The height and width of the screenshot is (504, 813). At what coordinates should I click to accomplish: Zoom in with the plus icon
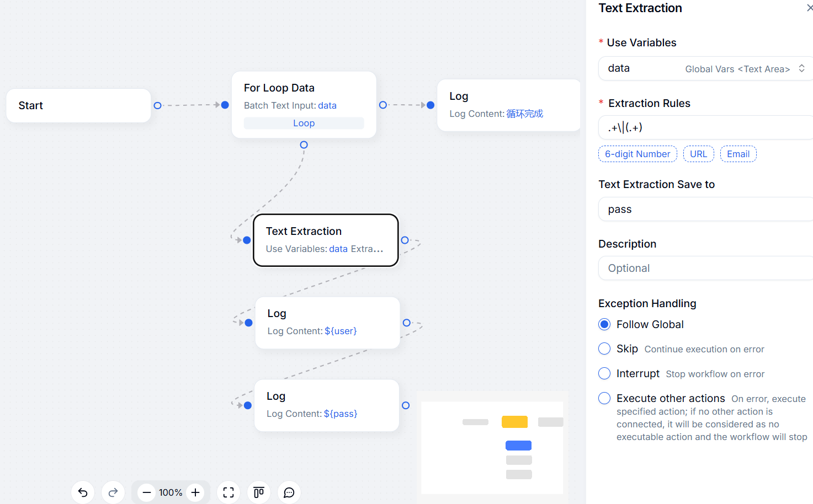pyautogui.click(x=195, y=492)
